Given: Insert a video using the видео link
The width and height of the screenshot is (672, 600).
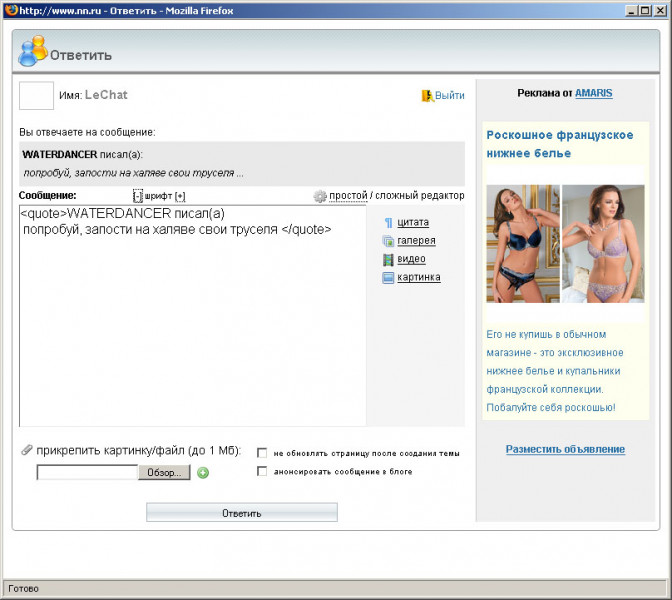Looking at the screenshot, I should point(411,259).
